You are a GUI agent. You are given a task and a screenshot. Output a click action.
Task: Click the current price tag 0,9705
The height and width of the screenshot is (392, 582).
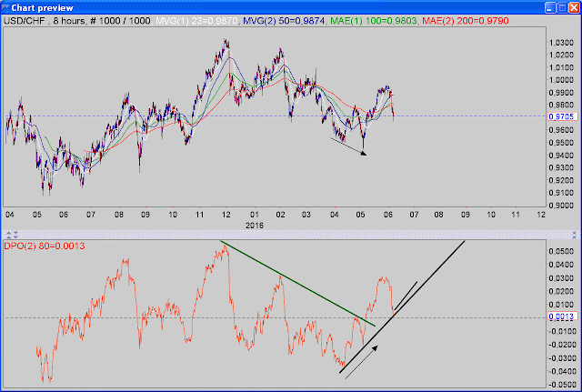(562, 116)
